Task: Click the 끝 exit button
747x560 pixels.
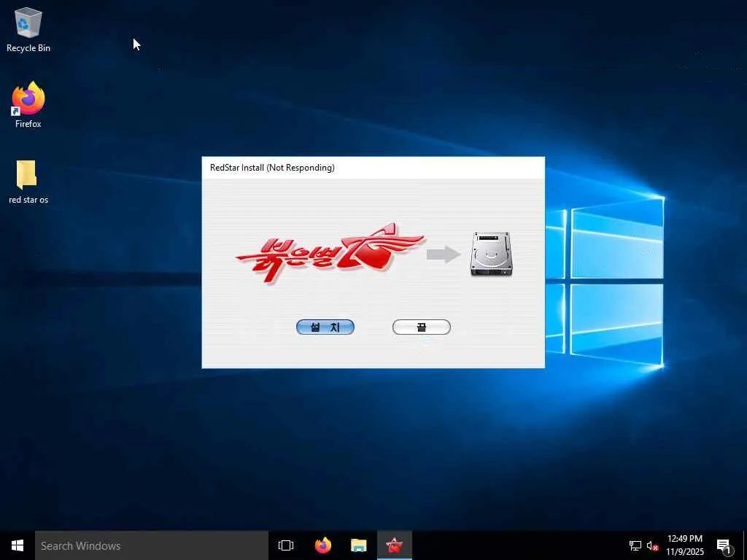Action: click(x=421, y=327)
